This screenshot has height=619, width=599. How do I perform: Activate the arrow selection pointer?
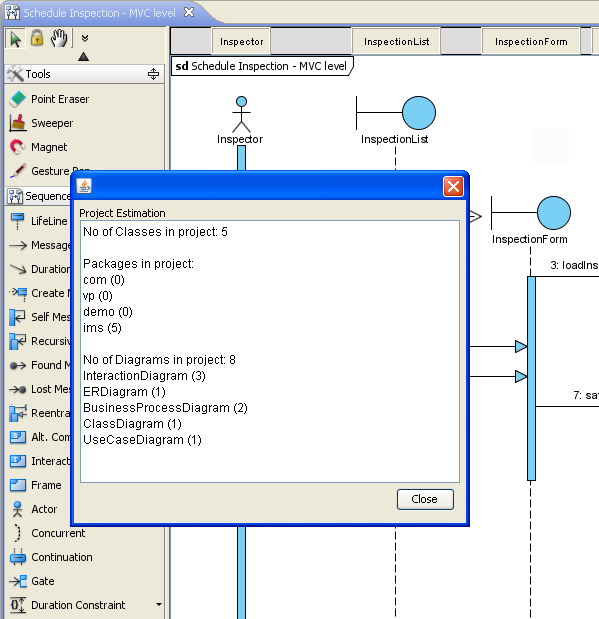click(15, 39)
